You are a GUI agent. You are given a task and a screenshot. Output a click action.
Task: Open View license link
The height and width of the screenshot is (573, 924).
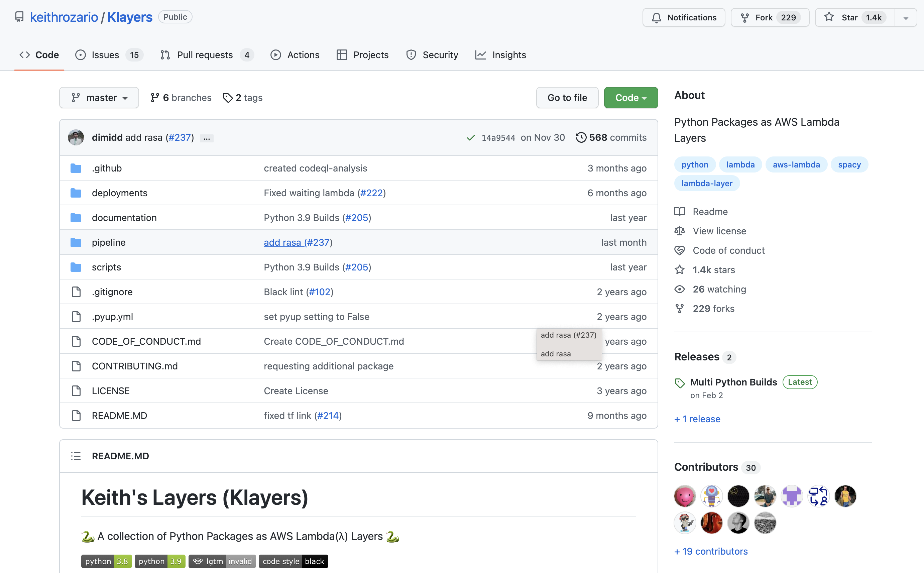(710, 231)
